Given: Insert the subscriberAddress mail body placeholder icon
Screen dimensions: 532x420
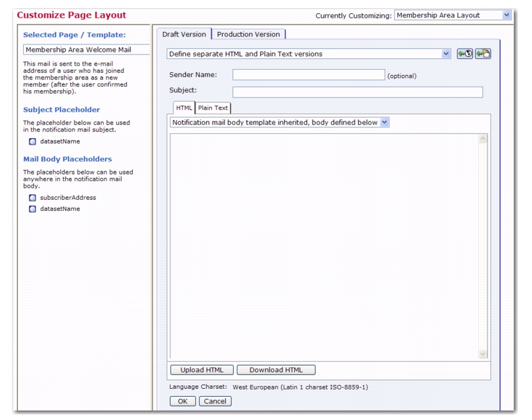Looking at the screenshot, I should coord(33,197).
